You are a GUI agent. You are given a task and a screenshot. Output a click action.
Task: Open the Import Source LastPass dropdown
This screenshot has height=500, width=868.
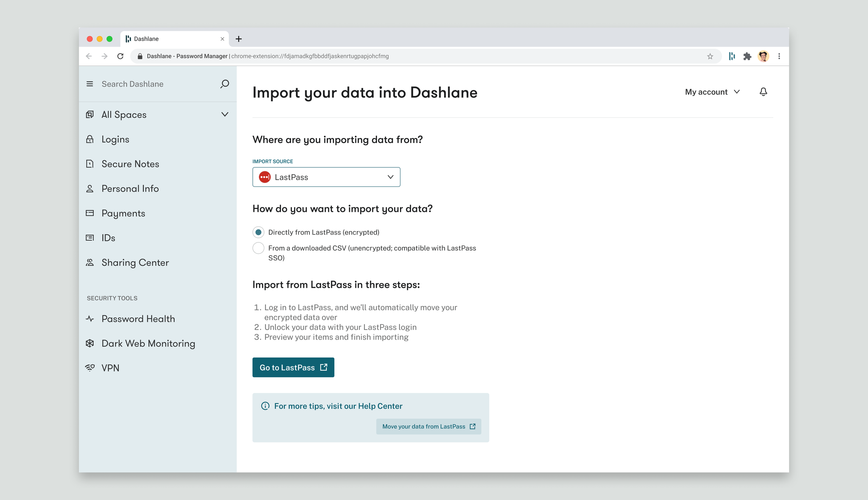coord(326,177)
